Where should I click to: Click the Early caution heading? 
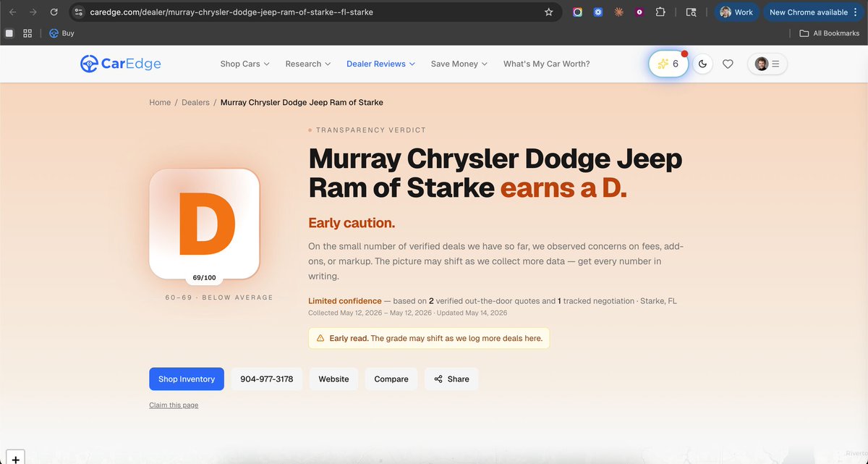coord(352,223)
